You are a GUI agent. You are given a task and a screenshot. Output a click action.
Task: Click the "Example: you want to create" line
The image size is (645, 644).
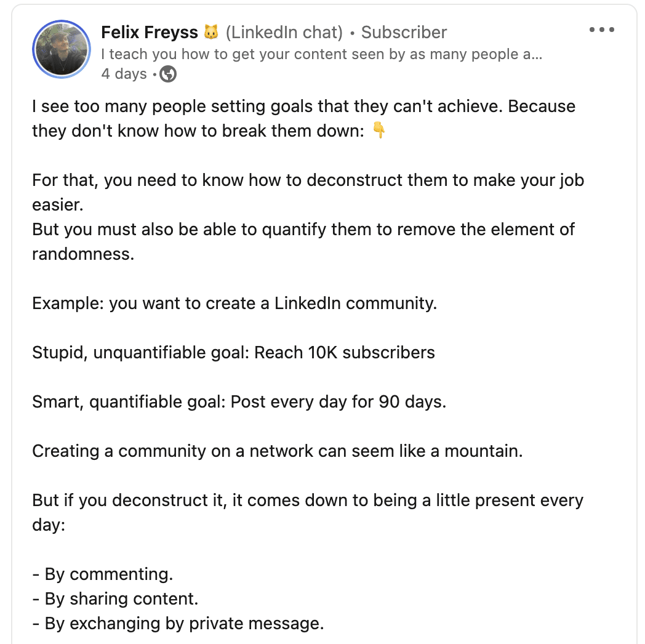click(x=234, y=304)
